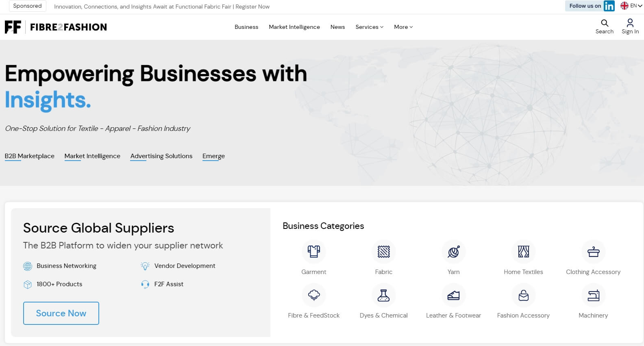644x346 pixels.
Task: Open the Yarn category icon
Action: click(453, 252)
